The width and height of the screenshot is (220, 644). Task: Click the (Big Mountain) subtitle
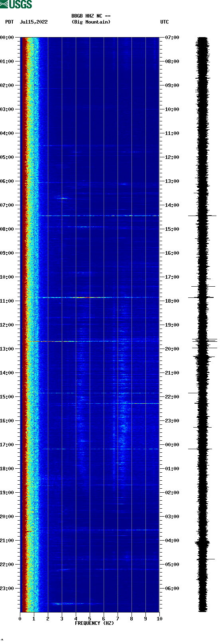click(x=91, y=22)
